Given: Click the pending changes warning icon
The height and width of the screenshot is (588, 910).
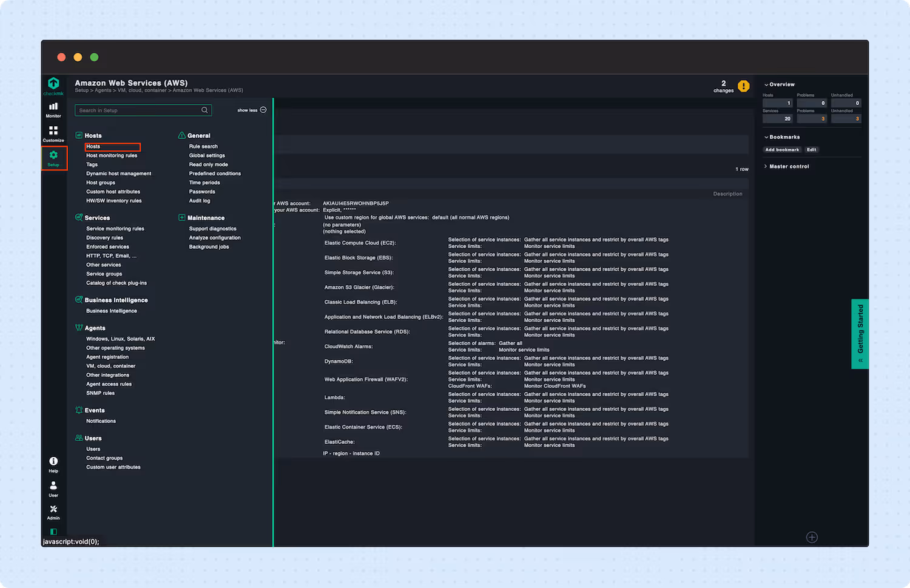Looking at the screenshot, I should (x=744, y=86).
